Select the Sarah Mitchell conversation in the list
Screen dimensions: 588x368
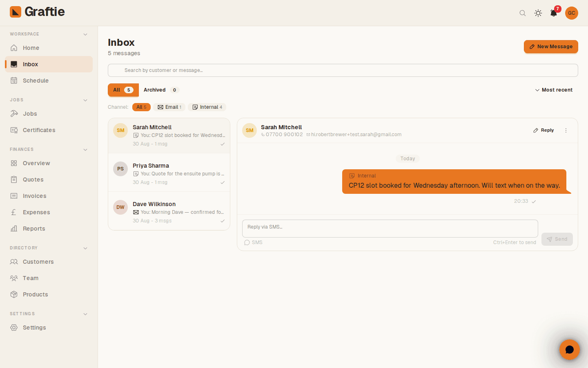click(x=169, y=136)
